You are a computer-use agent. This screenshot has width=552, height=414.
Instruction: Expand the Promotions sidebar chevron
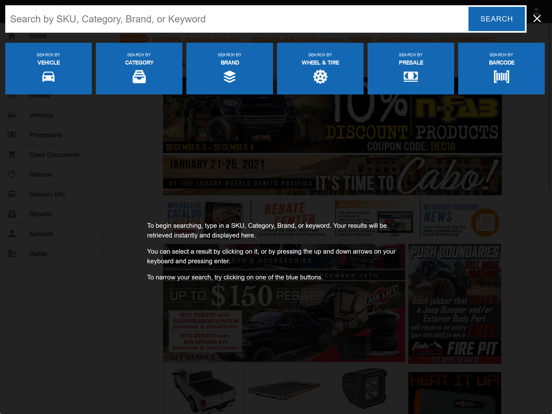point(102,135)
